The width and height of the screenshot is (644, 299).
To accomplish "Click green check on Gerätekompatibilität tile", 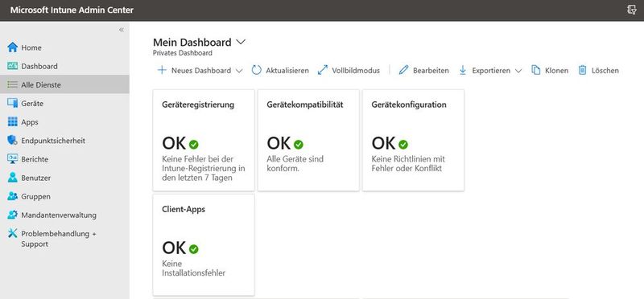I will [299, 145].
